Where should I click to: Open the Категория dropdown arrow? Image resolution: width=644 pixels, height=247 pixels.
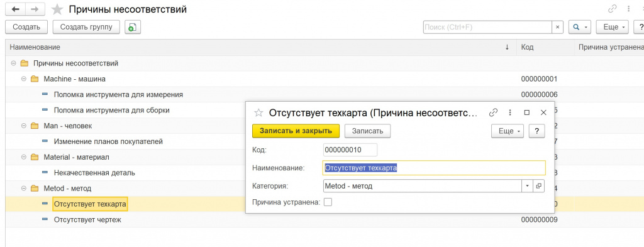pos(528,186)
